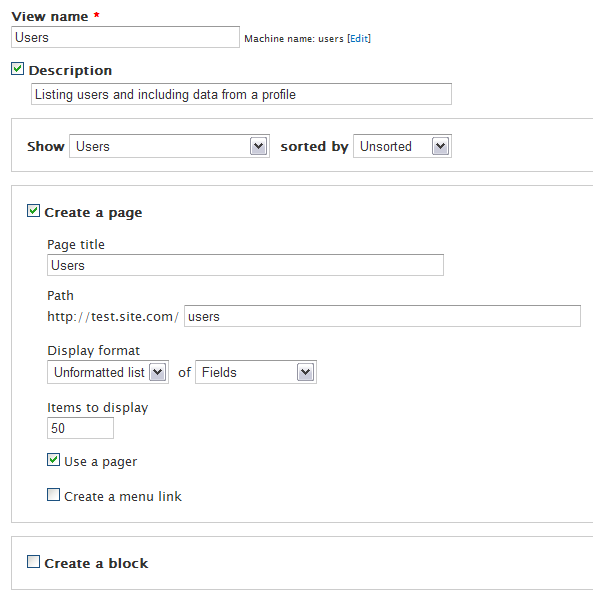
Task: Open the Show Users dropdown
Action: coord(169,146)
